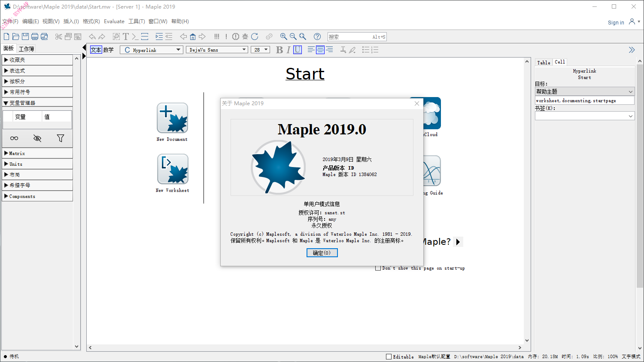Open the font size 28 dropdown
644x362 pixels.
pos(260,50)
